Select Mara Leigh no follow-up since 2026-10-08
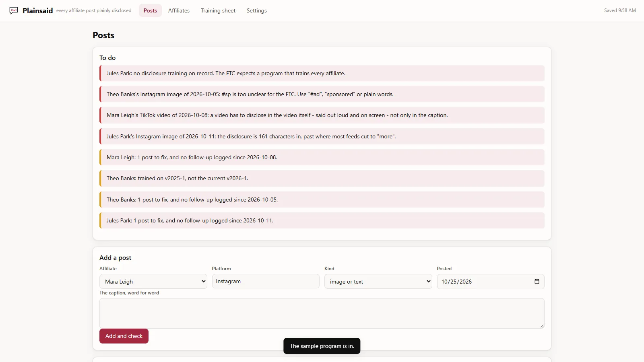The image size is (644, 362). point(322,157)
